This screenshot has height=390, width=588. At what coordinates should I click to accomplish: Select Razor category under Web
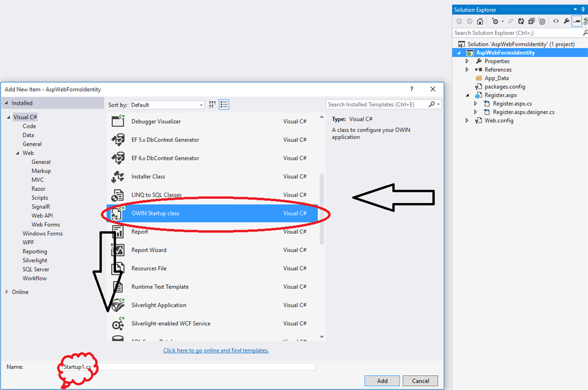click(38, 189)
